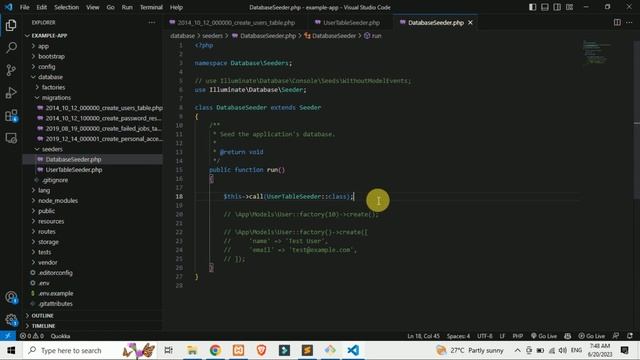Viewport: 640px width, 360px height.
Task: Click Quokka in the status bar
Action: click(60, 336)
